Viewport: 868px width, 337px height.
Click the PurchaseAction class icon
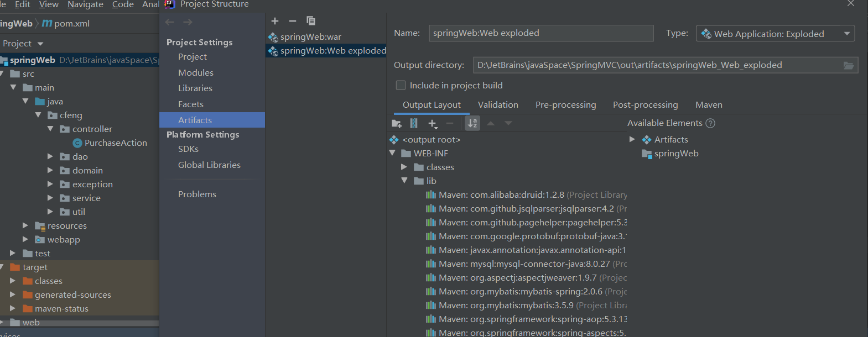[x=77, y=143]
